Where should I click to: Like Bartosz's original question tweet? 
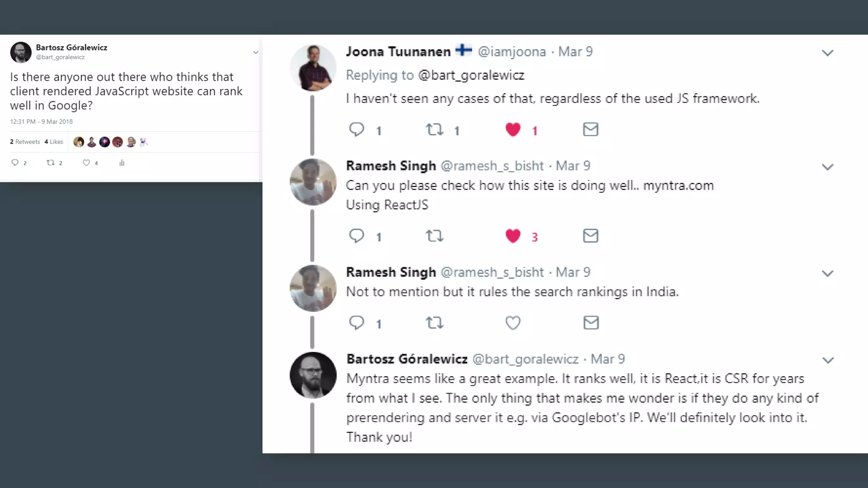click(86, 163)
